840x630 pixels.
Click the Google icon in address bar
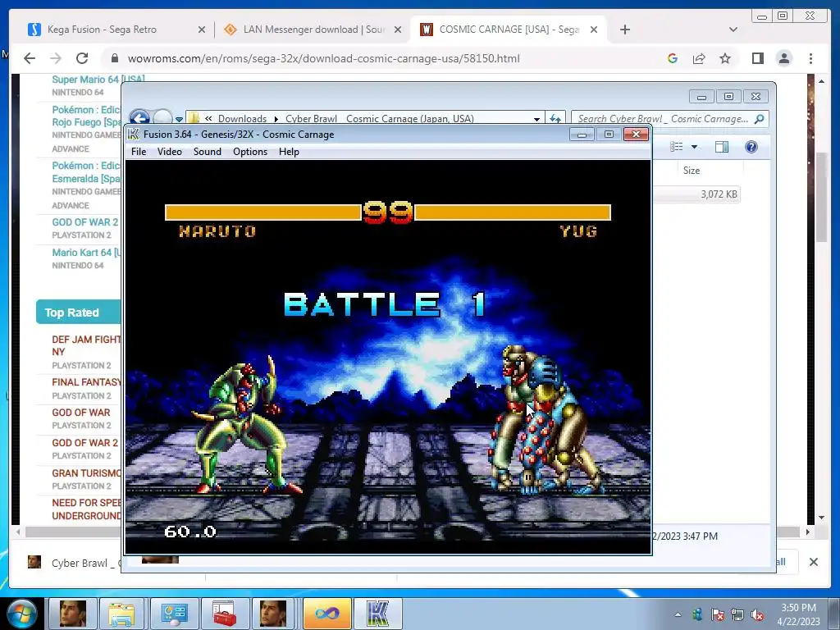coord(673,58)
